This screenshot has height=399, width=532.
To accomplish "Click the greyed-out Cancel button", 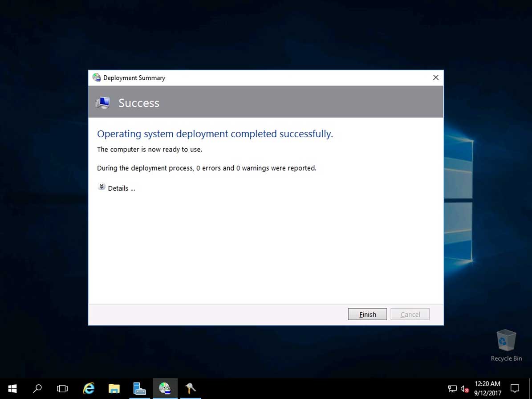I will coord(410,314).
